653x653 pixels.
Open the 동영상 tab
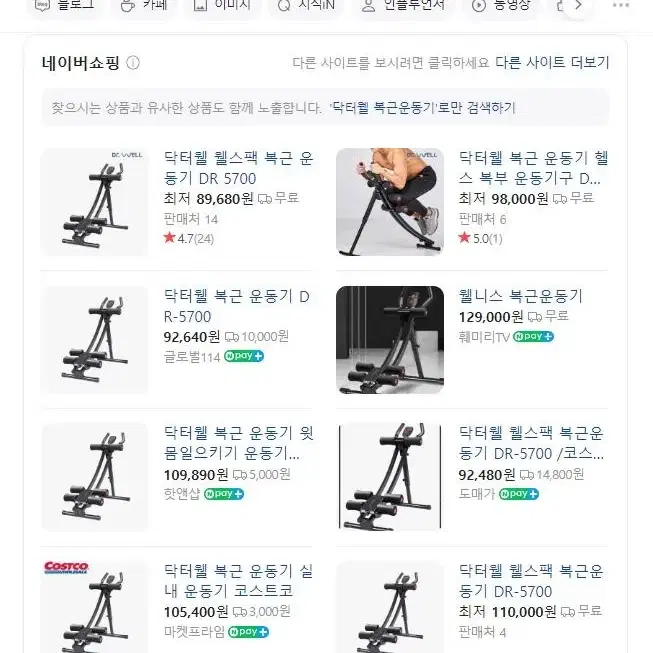click(x=501, y=5)
